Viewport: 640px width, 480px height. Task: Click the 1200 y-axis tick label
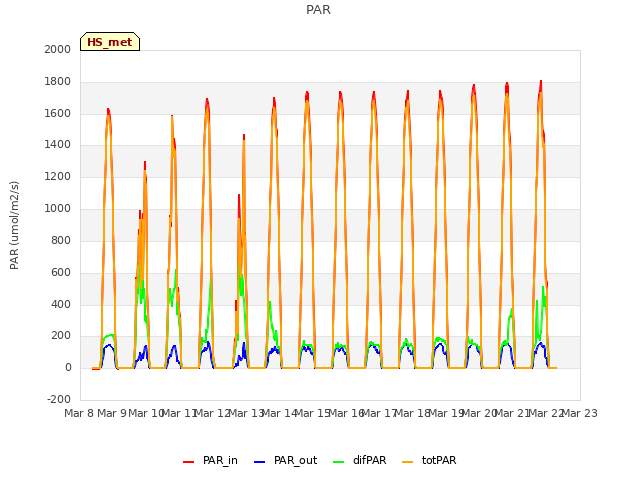58,177
